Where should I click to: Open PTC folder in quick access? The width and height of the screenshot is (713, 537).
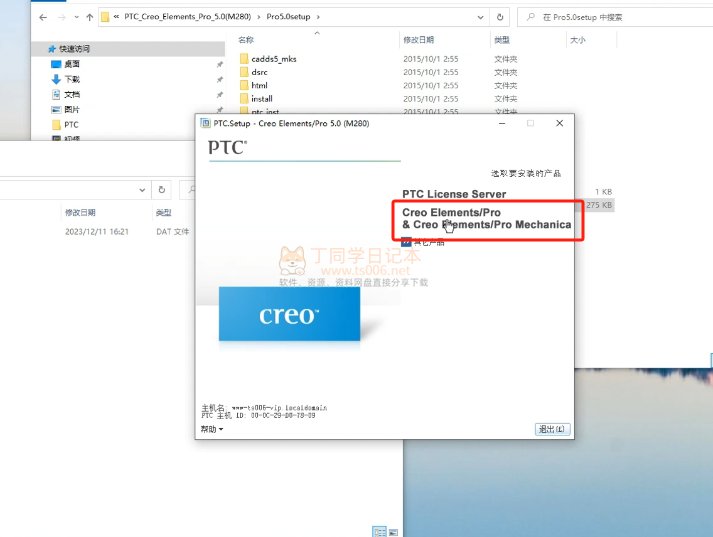pyautogui.click(x=71, y=125)
